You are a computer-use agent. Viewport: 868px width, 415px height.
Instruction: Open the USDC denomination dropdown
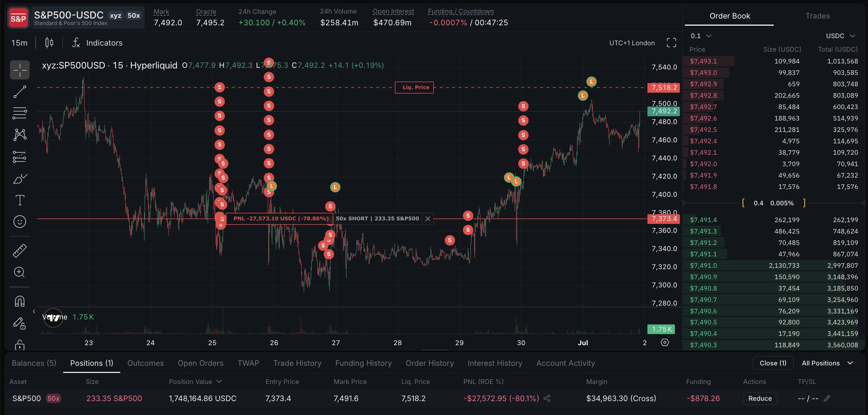(x=840, y=36)
